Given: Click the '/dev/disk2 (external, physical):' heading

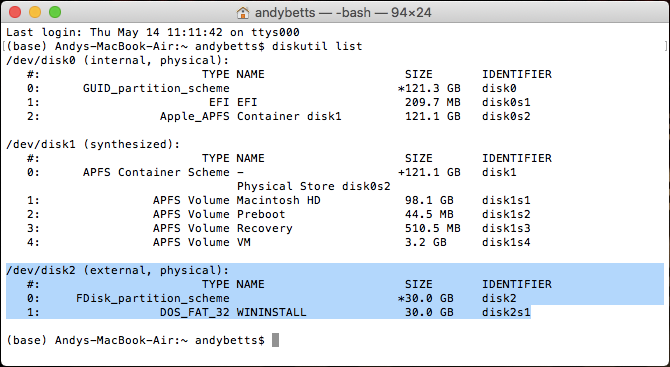Looking at the screenshot, I should 118,270.
